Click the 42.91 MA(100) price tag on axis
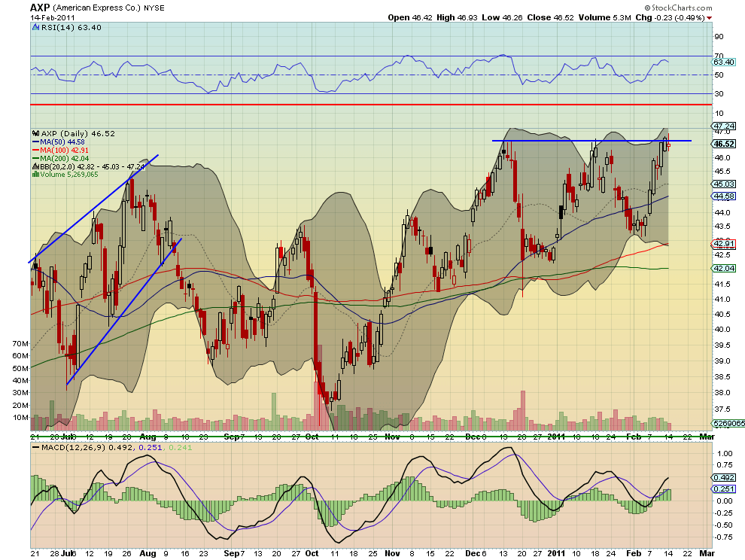 tap(724, 244)
